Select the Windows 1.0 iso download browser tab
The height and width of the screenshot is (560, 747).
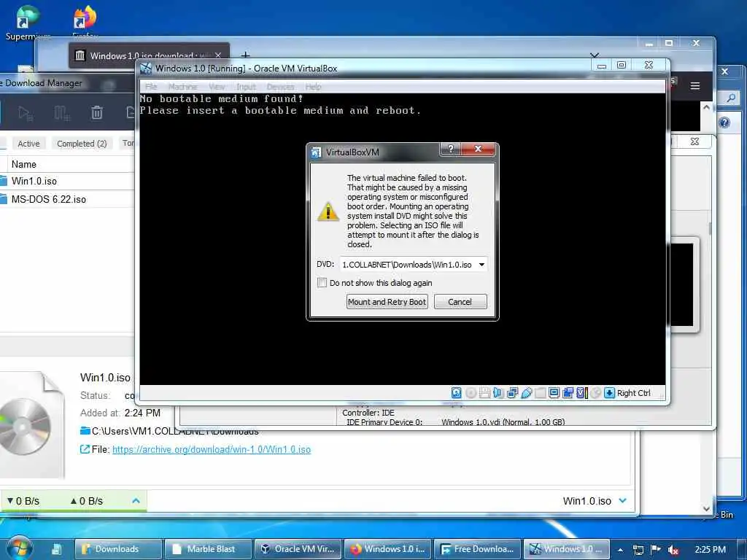point(149,55)
